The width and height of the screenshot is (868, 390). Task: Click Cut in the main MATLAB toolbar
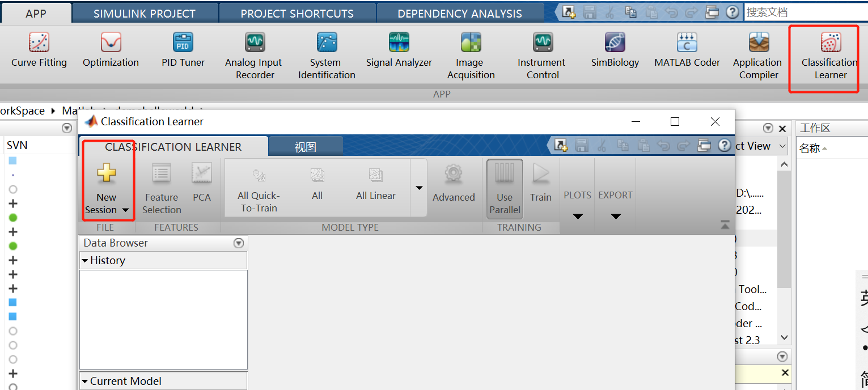[610, 12]
